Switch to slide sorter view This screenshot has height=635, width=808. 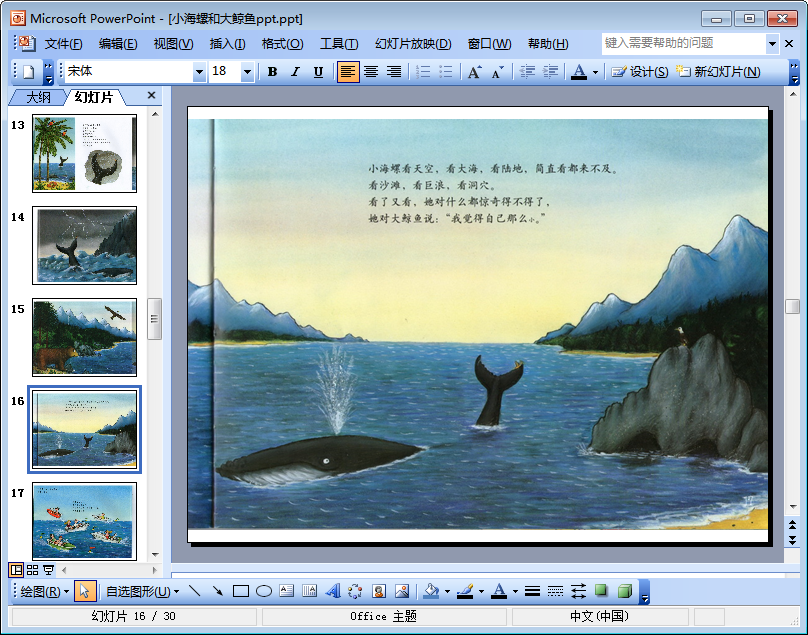[32, 570]
